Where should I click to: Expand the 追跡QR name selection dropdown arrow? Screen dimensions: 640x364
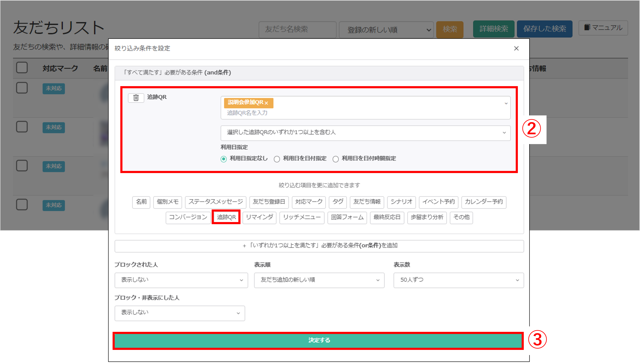[x=506, y=103]
